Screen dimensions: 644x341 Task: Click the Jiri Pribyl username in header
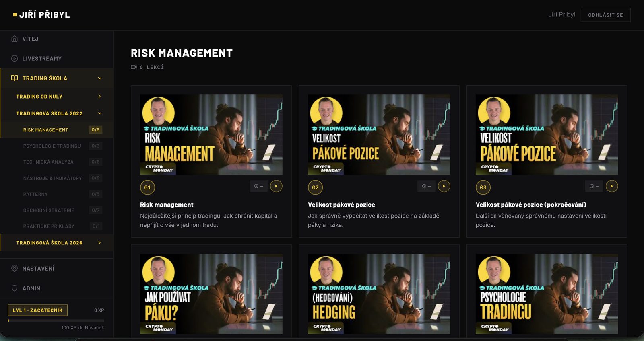[561, 14]
